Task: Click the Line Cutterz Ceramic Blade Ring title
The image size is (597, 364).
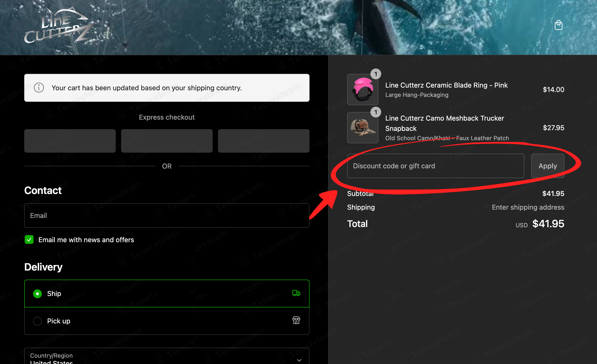Action: (447, 85)
